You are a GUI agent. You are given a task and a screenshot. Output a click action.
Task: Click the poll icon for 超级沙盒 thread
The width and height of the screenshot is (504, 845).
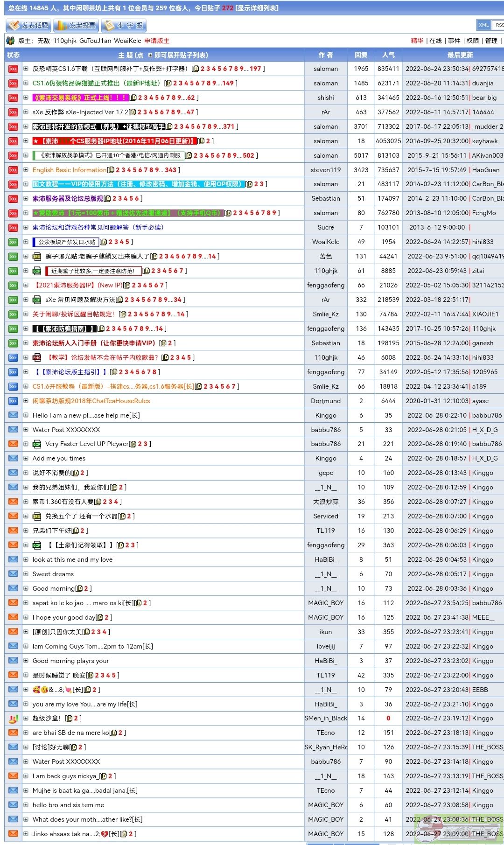tap(13, 719)
